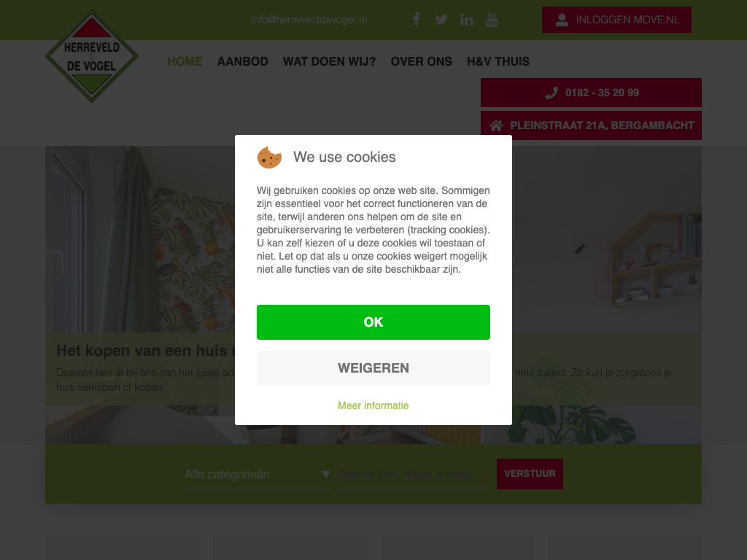The image size is (747, 560).
Task: Open the WAT DOEN WIJ? menu
Action: (329, 61)
